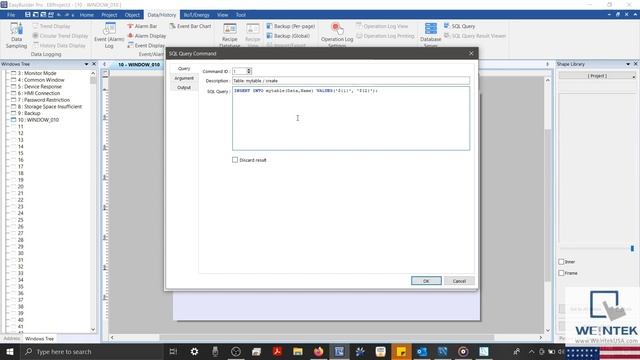
Task: Open Adobe Acrobat from the taskbar
Action: pos(277,351)
